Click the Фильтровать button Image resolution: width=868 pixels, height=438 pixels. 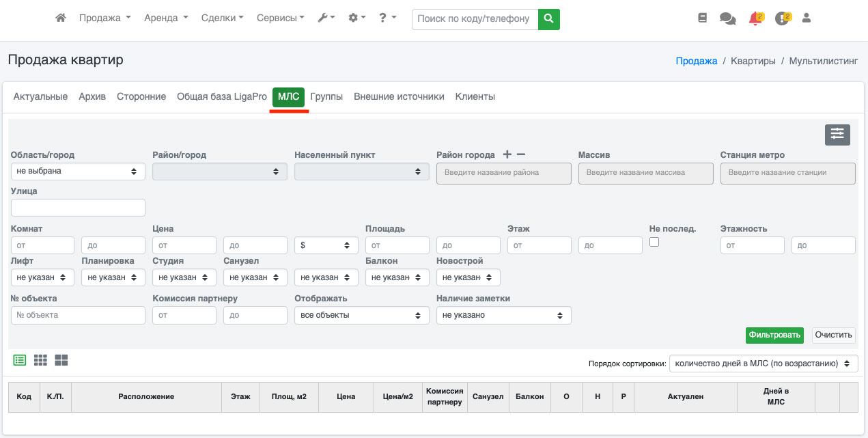click(x=774, y=335)
